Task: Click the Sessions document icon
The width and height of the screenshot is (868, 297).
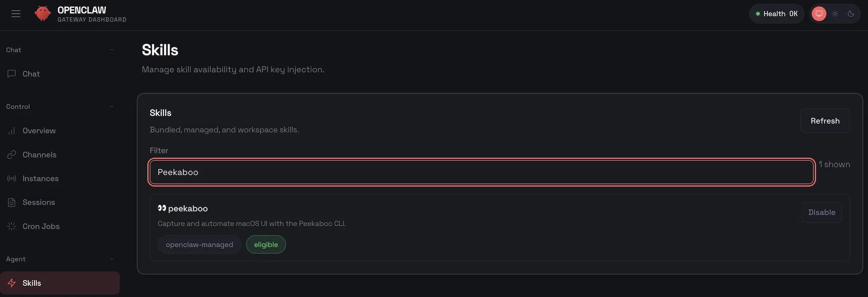Action: tap(12, 203)
